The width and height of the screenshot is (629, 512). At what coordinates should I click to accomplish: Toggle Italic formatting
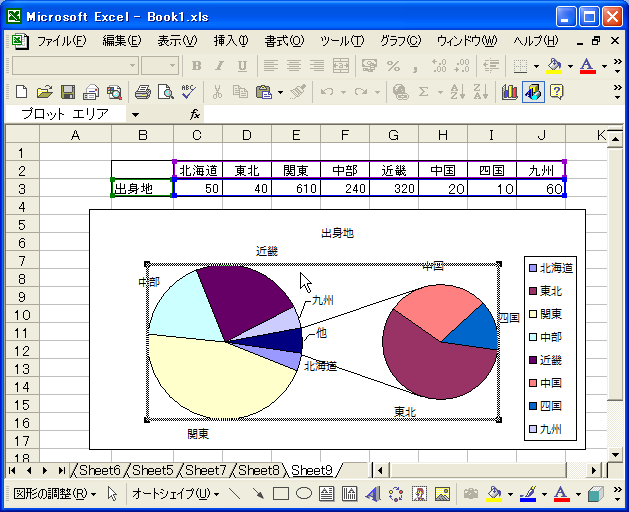[219, 65]
